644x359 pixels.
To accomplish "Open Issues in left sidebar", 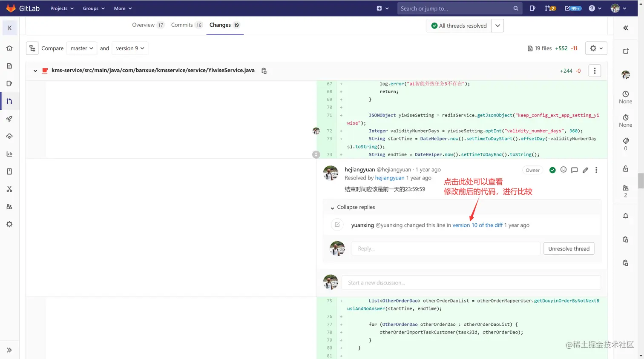I will coord(9,83).
